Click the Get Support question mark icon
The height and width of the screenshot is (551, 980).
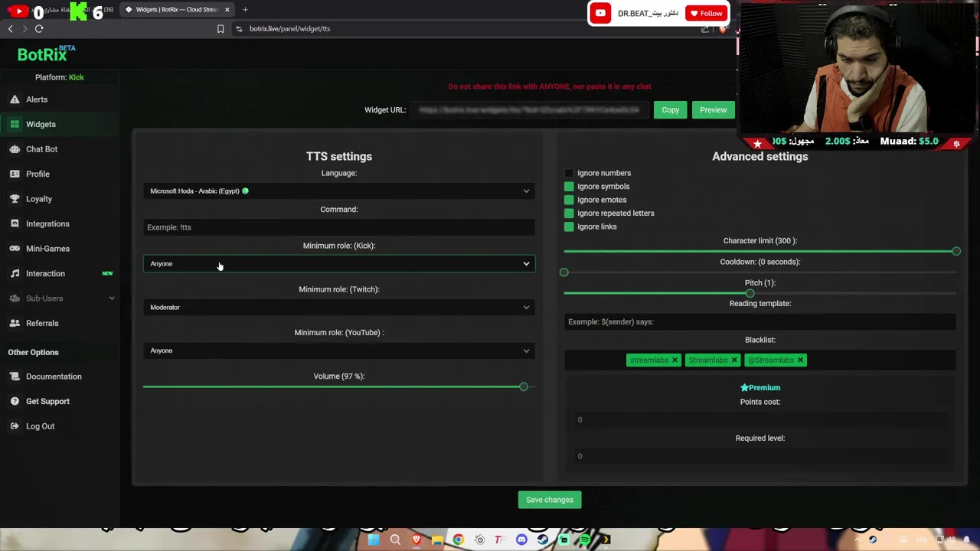click(15, 401)
